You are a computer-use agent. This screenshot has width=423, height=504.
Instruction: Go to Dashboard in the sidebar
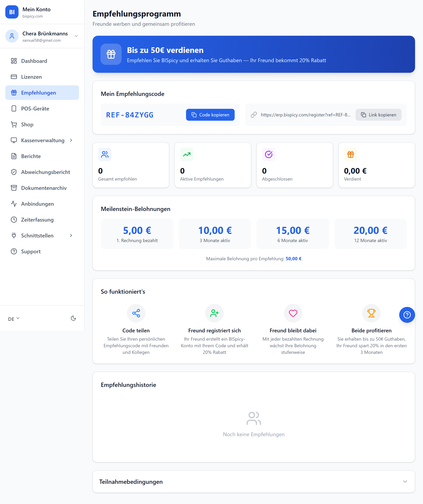coord(42,61)
